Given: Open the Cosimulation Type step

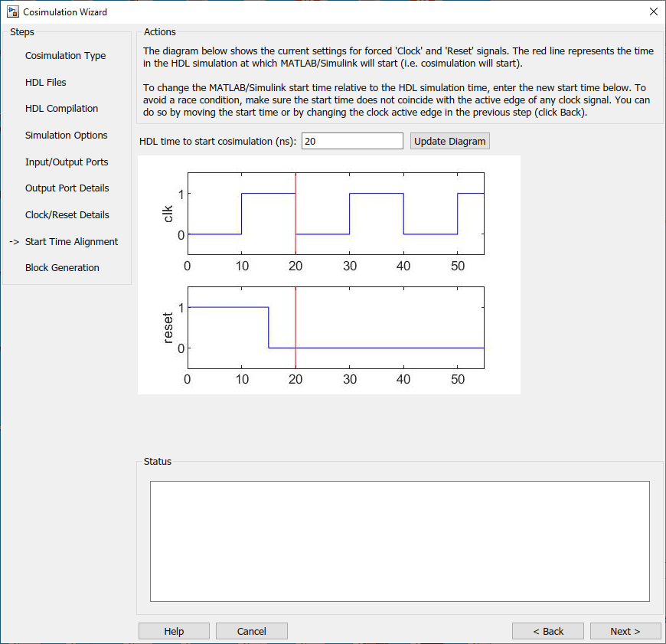Looking at the screenshot, I should [x=65, y=55].
